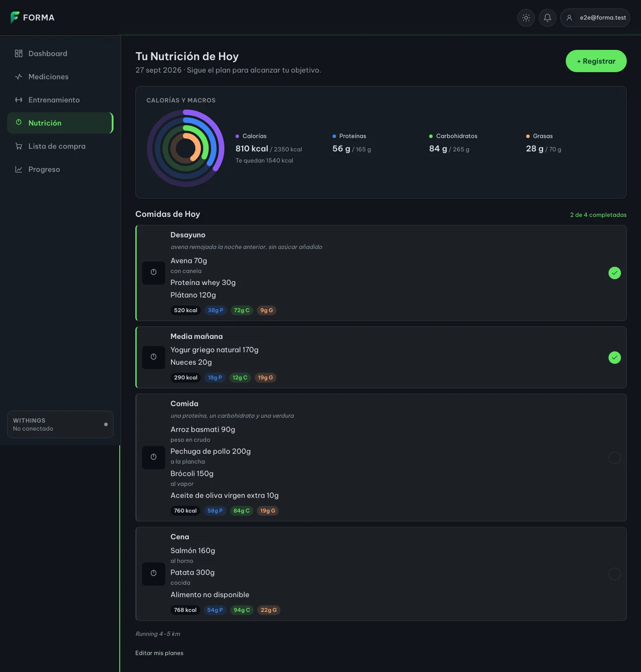Click the 38g P protein badge
Screen dimensions: 641x672
click(216, 310)
